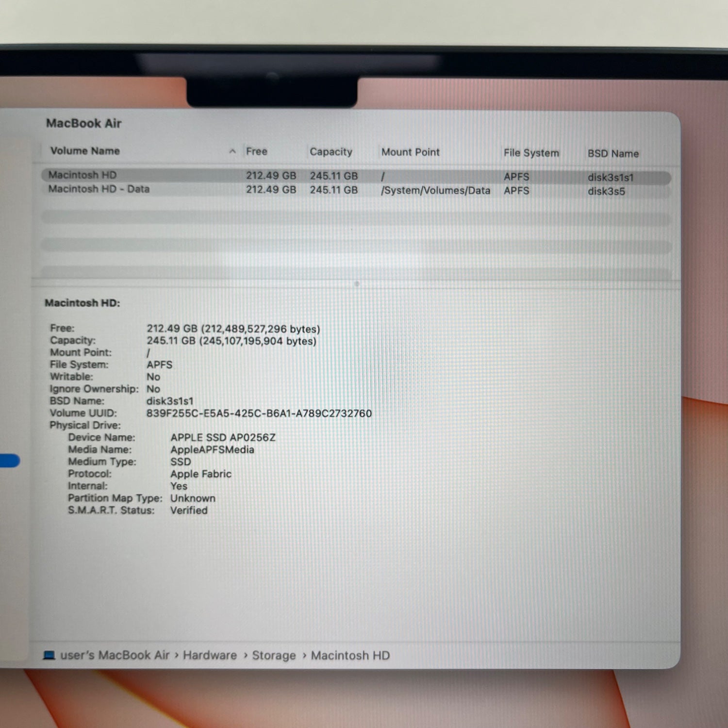Click the laptop icon in the path bar
Viewport: 728px width, 728px height.
tap(49, 655)
